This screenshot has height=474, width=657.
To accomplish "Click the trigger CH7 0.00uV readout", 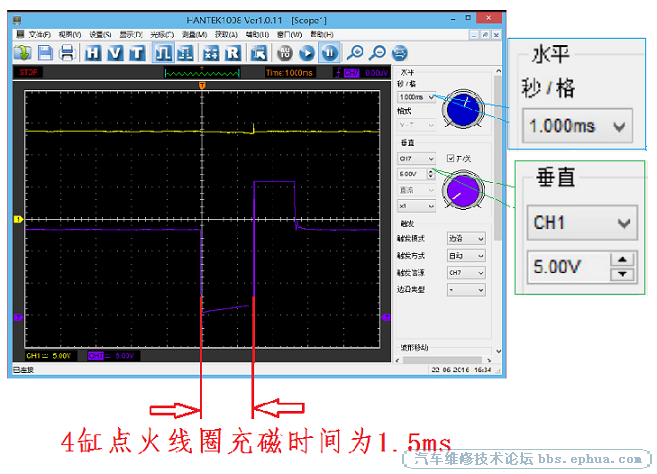I will pyautogui.click(x=362, y=73).
